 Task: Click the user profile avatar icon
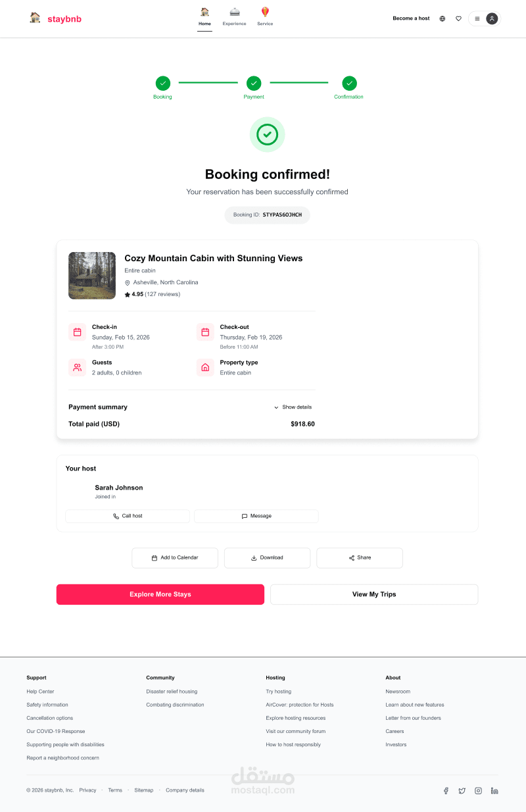pyautogui.click(x=492, y=18)
